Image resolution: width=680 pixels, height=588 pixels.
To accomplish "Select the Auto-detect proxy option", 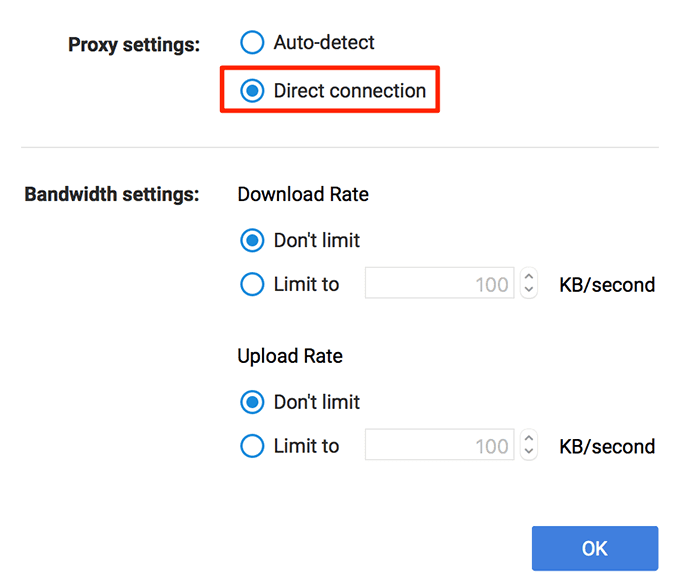I will pos(253,43).
